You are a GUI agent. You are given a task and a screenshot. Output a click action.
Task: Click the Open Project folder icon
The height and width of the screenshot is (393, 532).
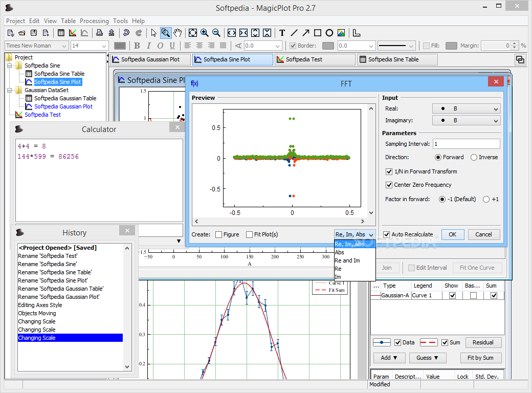click(x=22, y=33)
